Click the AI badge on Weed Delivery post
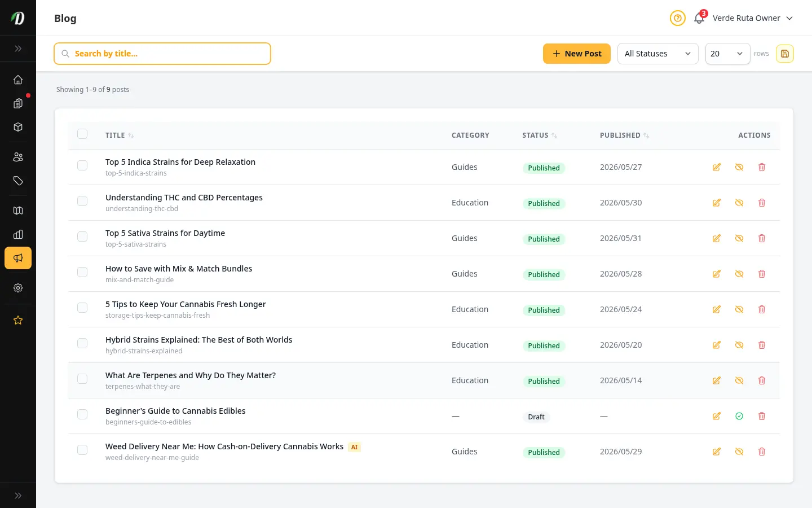Viewport: 812px width, 508px height. coord(354,447)
